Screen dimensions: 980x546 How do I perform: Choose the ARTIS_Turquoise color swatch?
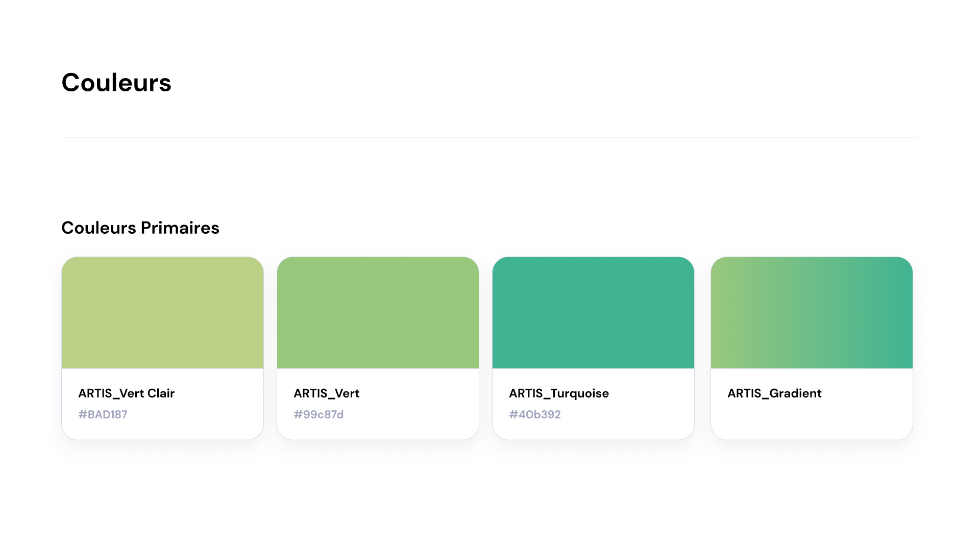tap(593, 312)
